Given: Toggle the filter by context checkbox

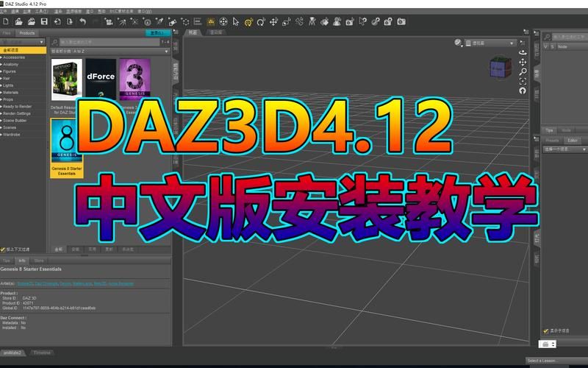Looking at the screenshot, I should (x=3, y=250).
